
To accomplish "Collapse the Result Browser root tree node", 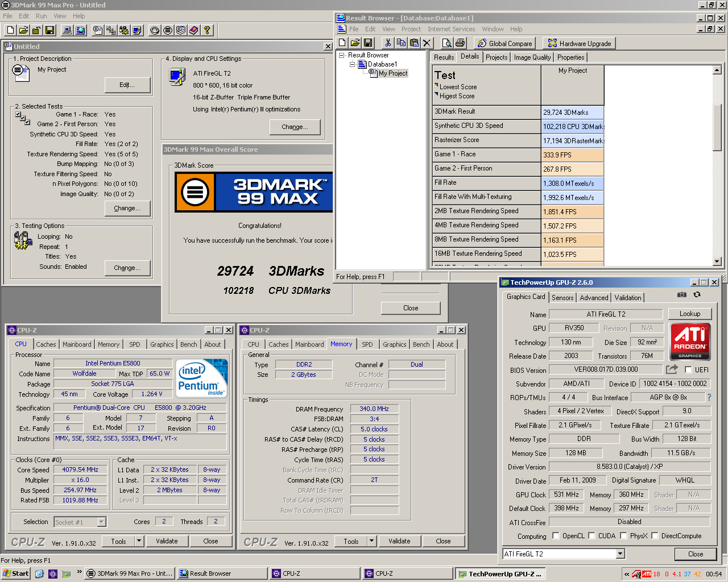I will click(x=341, y=55).
